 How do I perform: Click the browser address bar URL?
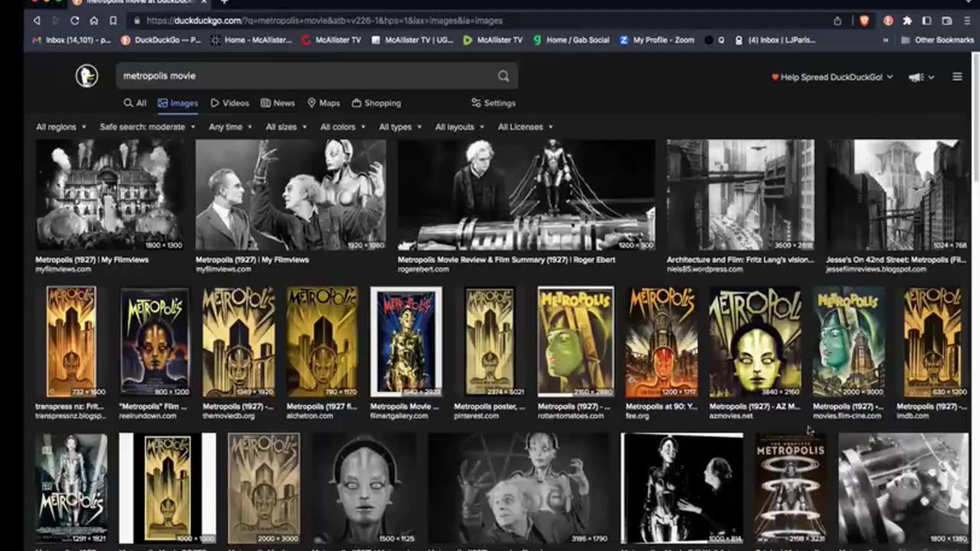pyautogui.click(x=324, y=21)
